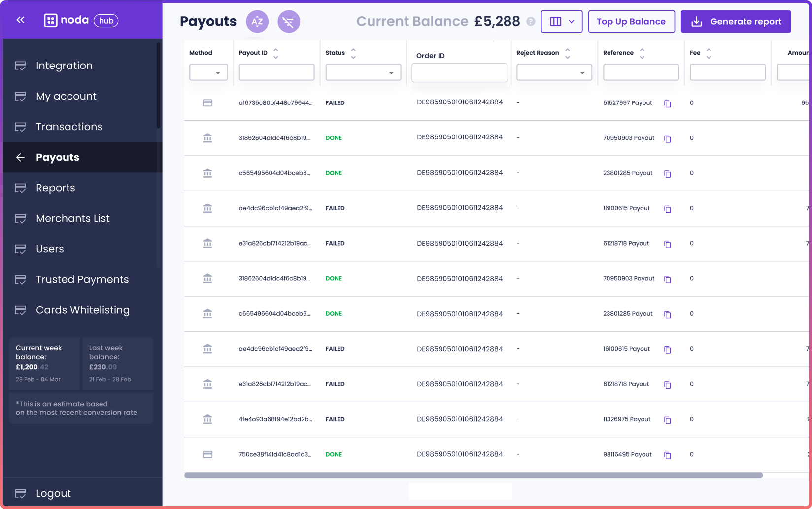
Task: Click the Merchants List sidebar icon
Action: point(20,218)
